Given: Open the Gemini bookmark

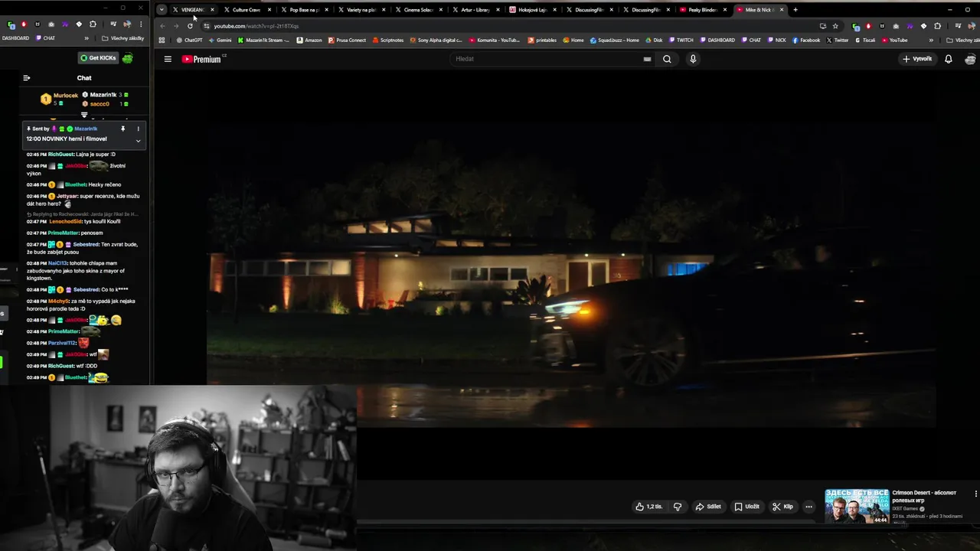Looking at the screenshot, I should coord(220,40).
